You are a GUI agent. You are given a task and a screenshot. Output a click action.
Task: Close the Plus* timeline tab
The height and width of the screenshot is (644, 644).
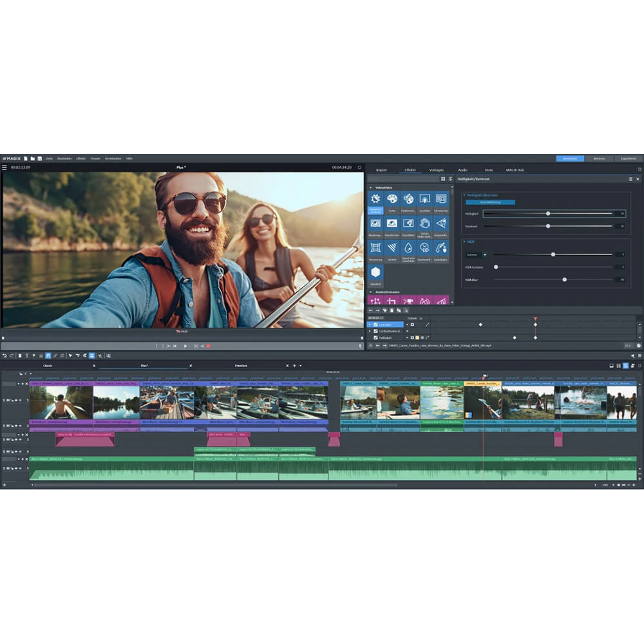pos(191,366)
